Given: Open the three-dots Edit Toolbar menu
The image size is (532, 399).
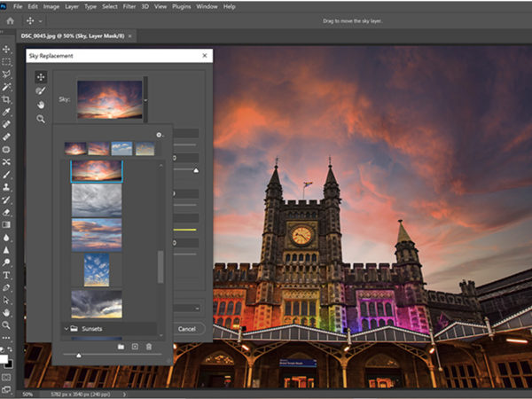Looking at the screenshot, I should [x=6, y=338].
